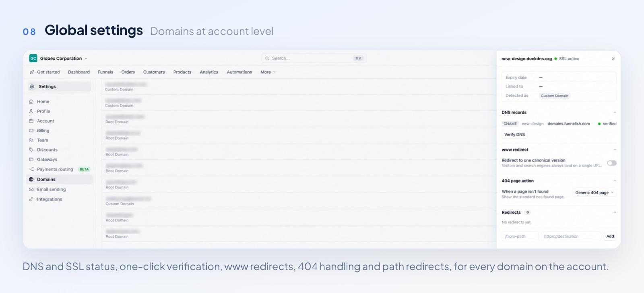This screenshot has width=644, height=293.
Task: Open the Products tab
Action: (x=182, y=72)
